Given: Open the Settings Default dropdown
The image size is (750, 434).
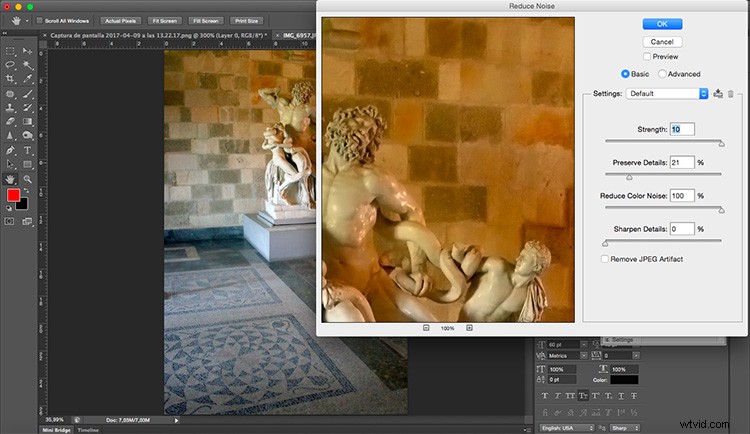Looking at the screenshot, I should point(667,94).
